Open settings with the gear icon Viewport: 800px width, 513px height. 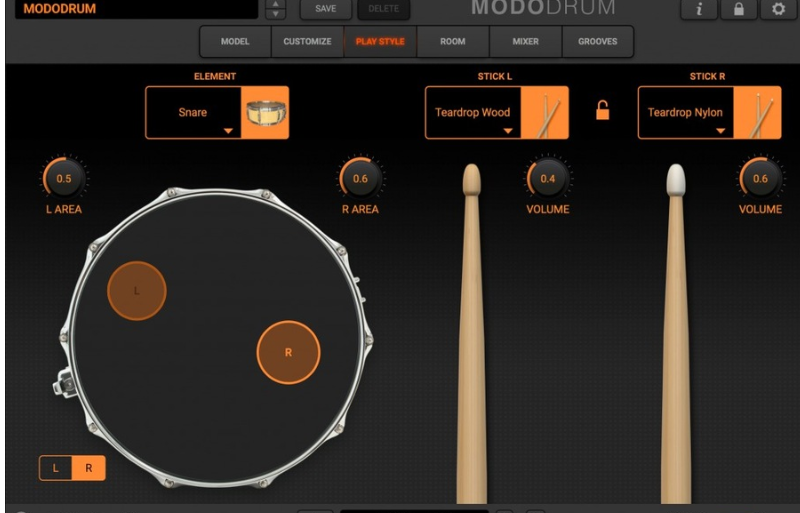coord(778,9)
